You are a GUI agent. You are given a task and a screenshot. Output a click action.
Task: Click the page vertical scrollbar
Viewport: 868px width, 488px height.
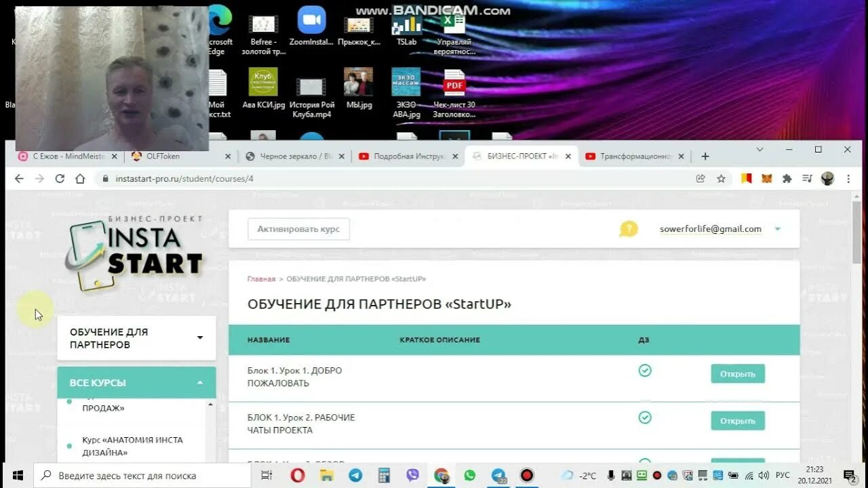pos(856,232)
